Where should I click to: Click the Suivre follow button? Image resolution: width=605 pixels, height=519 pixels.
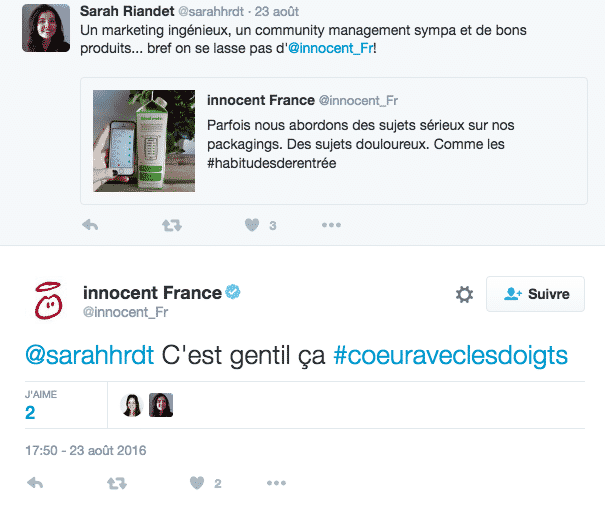click(x=534, y=294)
